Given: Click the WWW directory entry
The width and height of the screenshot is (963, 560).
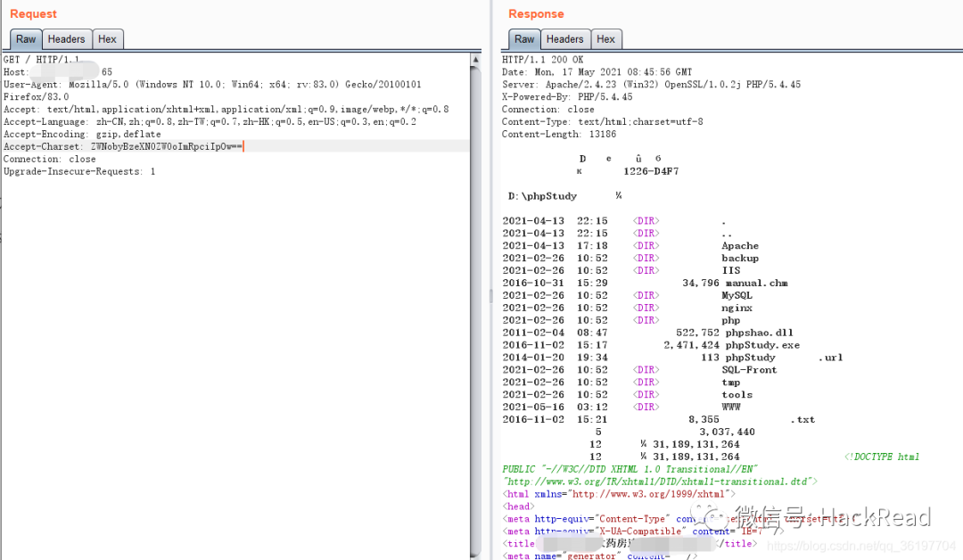Looking at the screenshot, I should point(731,408).
